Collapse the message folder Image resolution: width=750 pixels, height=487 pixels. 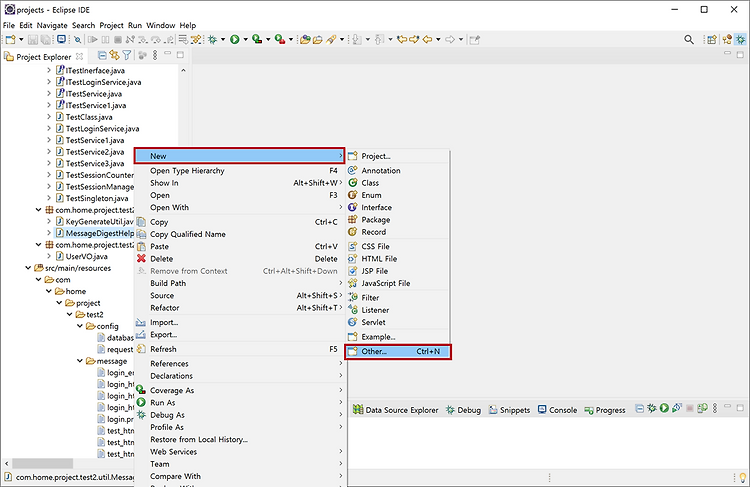point(80,361)
